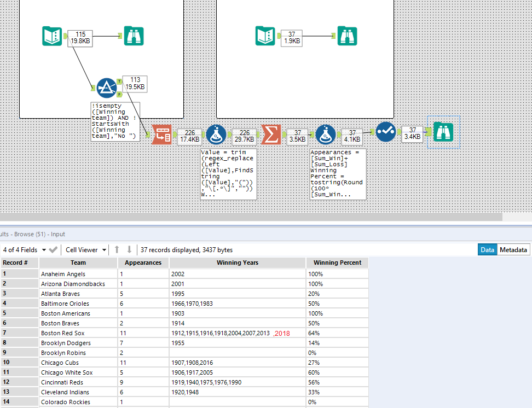Screen dimensions: 532x408
Task: Click the Winning Years column header
Action: pyautogui.click(x=236, y=263)
